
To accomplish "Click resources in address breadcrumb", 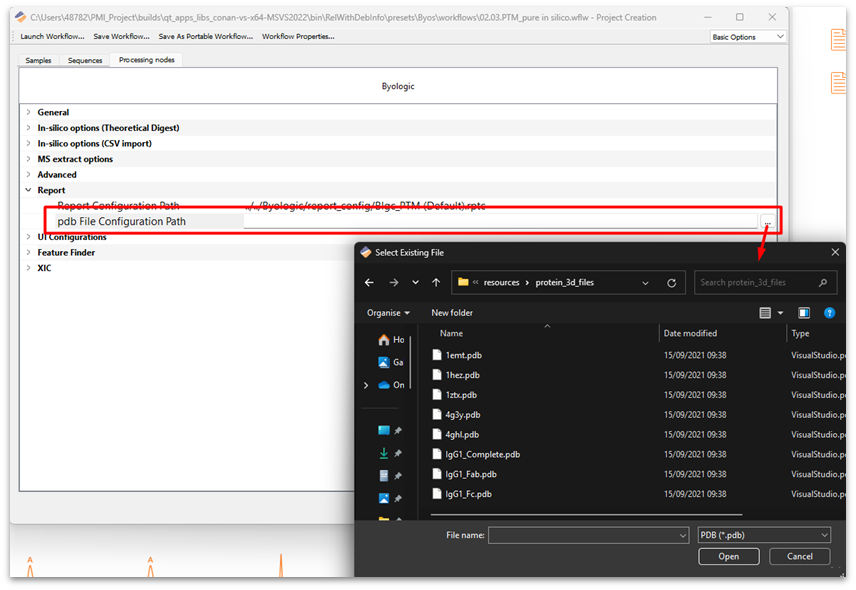I will (x=501, y=282).
